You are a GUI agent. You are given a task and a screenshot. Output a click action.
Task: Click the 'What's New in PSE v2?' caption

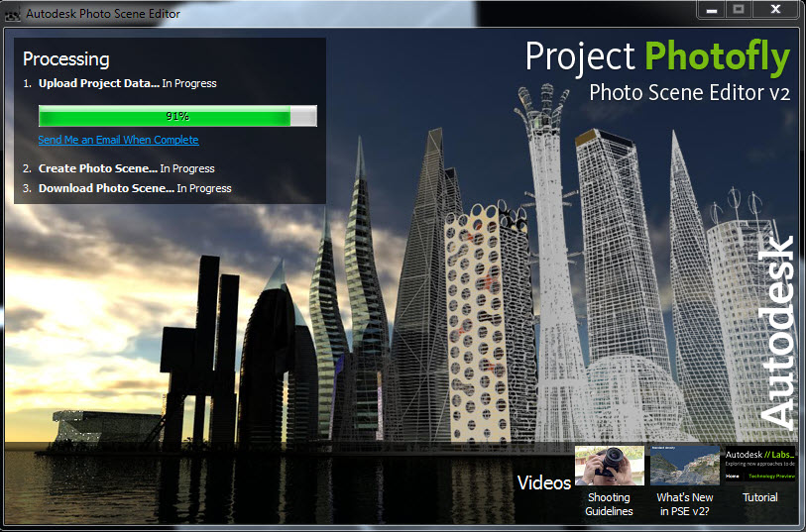coord(685,504)
